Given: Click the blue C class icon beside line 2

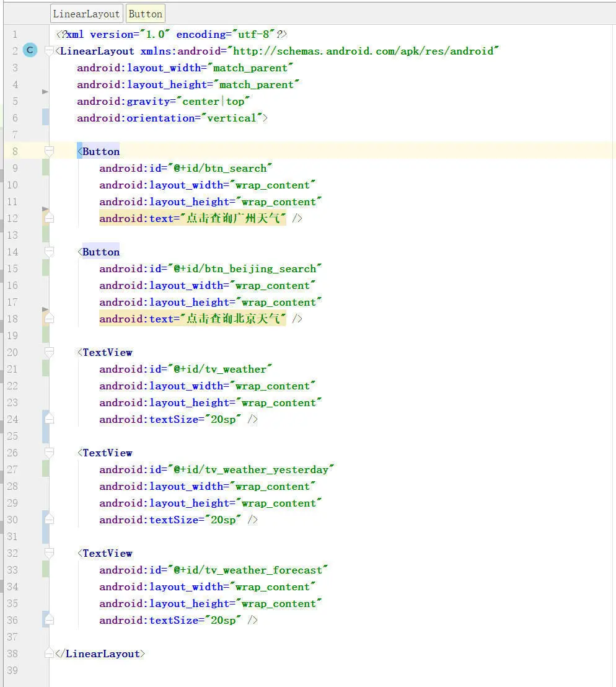Looking at the screenshot, I should pos(30,50).
